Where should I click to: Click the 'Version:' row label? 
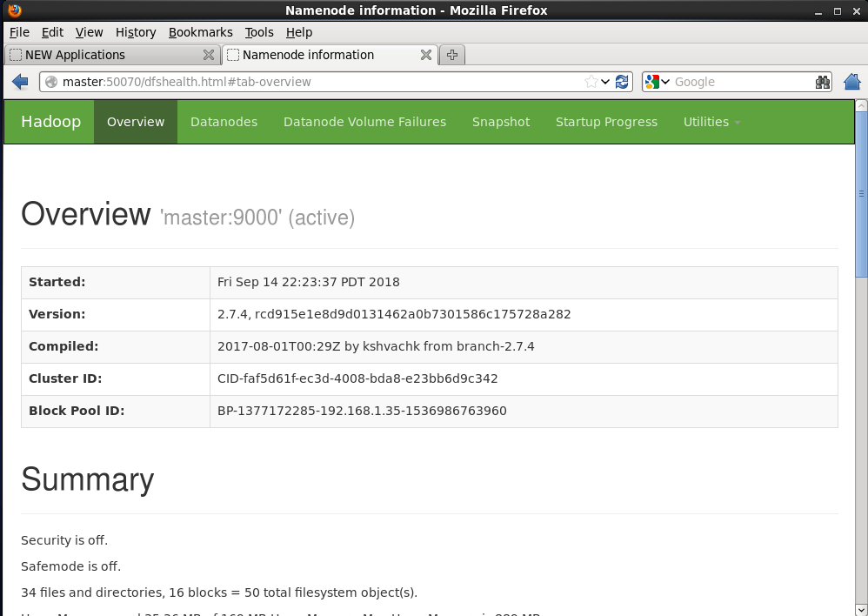point(57,314)
